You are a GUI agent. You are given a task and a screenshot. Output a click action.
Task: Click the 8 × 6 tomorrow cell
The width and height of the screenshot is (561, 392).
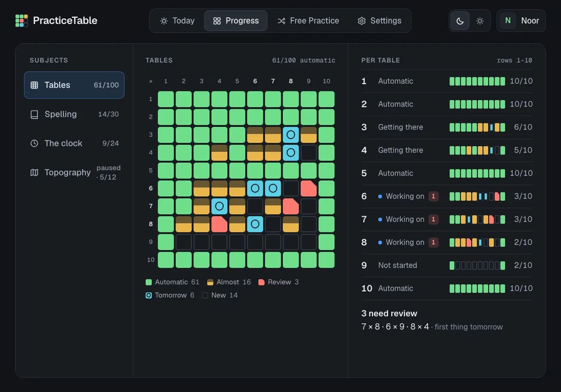(x=255, y=224)
